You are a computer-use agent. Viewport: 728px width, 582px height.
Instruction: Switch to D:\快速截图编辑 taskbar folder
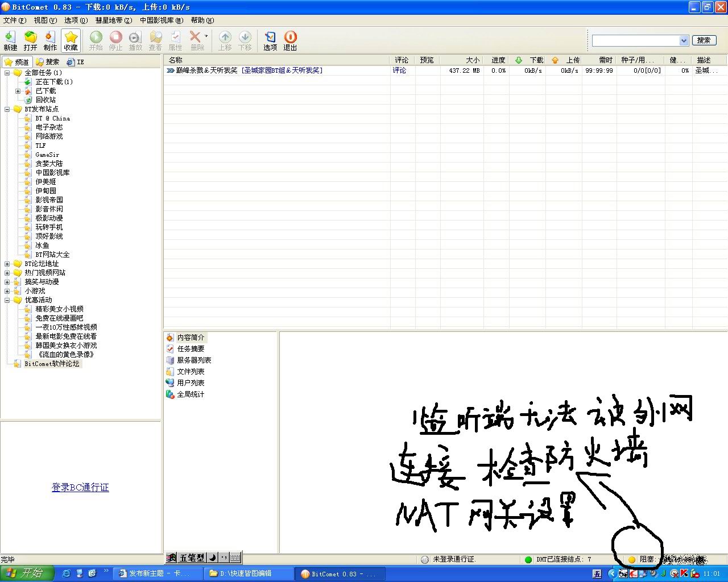[249, 573]
